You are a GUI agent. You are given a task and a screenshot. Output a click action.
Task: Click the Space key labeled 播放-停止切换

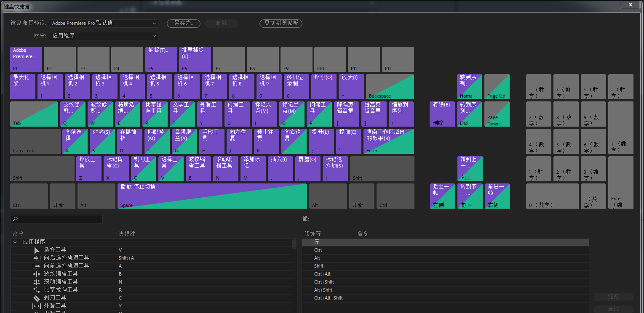(x=212, y=196)
